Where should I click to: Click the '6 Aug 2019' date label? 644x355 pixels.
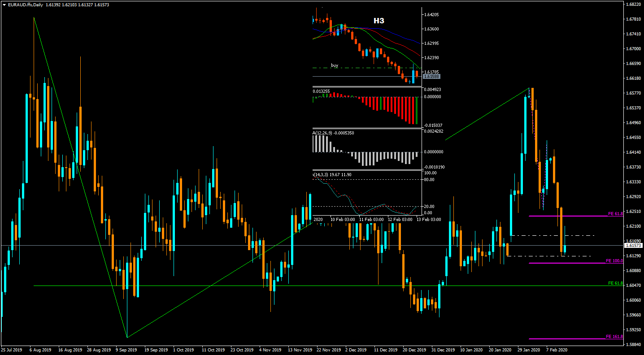pyautogui.click(x=40, y=350)
